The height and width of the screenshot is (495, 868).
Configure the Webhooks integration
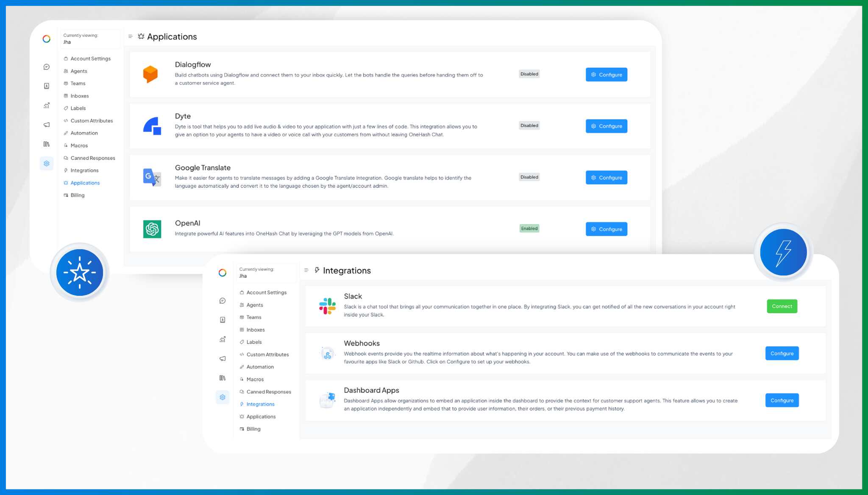pyautogui.click(x=782, y=353)
